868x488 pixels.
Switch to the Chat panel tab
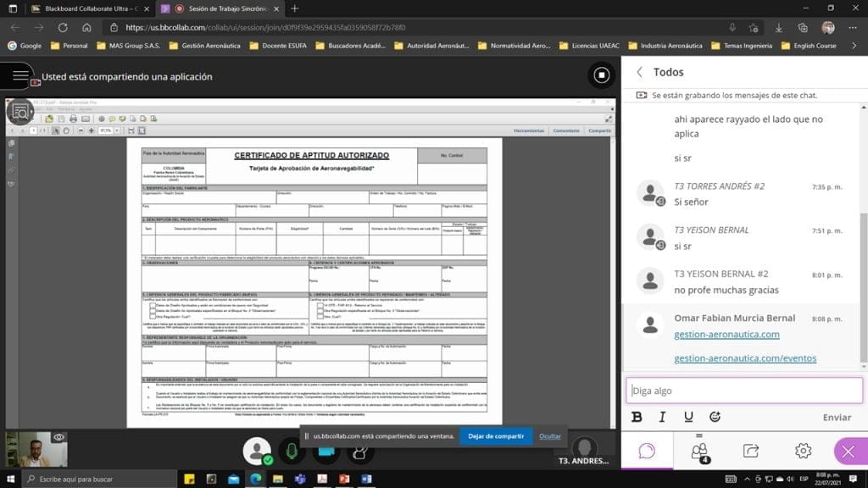click(647, 451)
